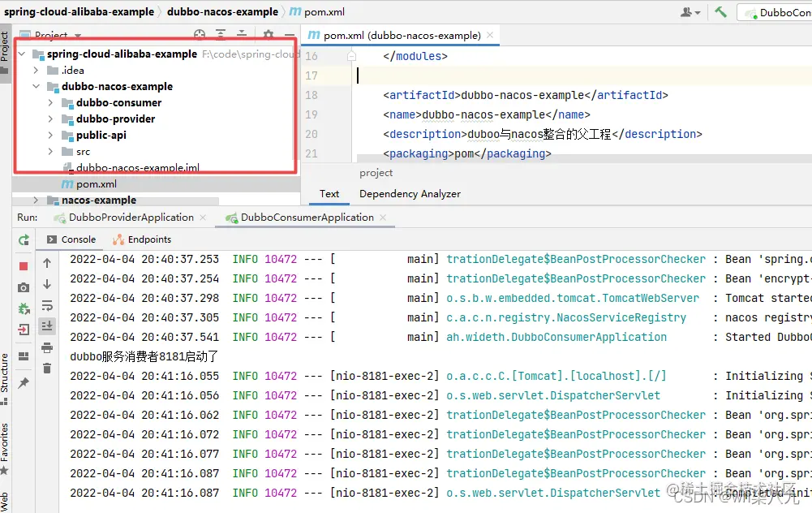Click spring-cloud-alibaba-example in the navigation bar
This screenshot has width=812, height=513.
click(x=79, y=11)
